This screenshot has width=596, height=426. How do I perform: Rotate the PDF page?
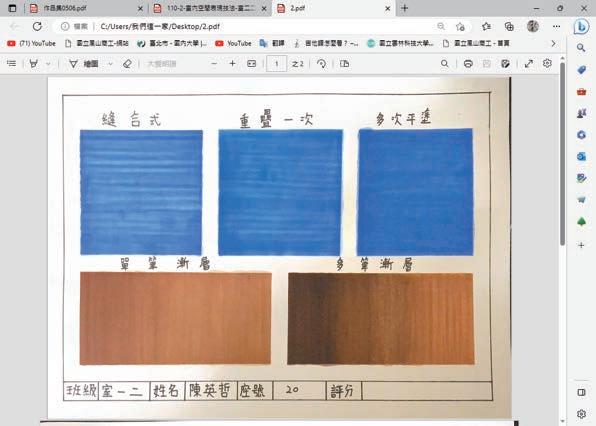pyautogui.click(x=322, y=64)
